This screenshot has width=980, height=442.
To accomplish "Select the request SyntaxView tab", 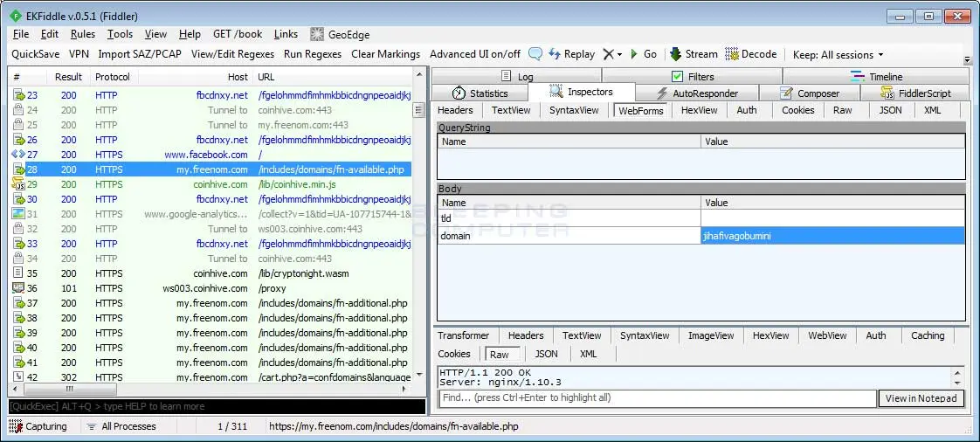I will 574,110.
